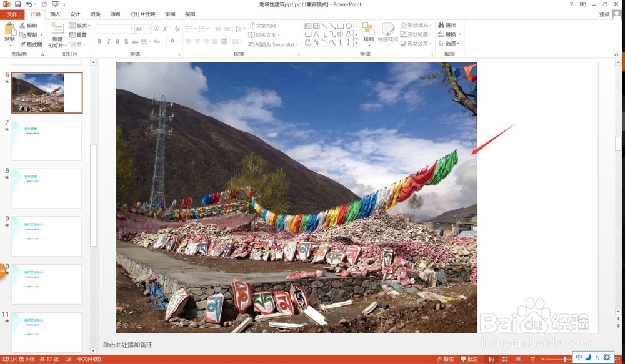
Task: Select slide 9 thumbnail
Action: [x=47, y=236]
